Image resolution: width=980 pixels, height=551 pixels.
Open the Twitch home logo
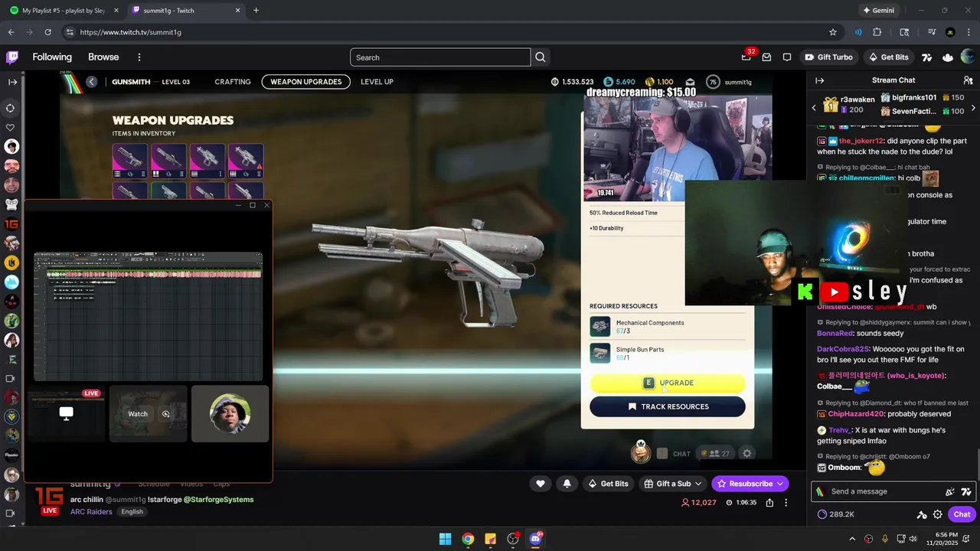[x=12, y=57]
